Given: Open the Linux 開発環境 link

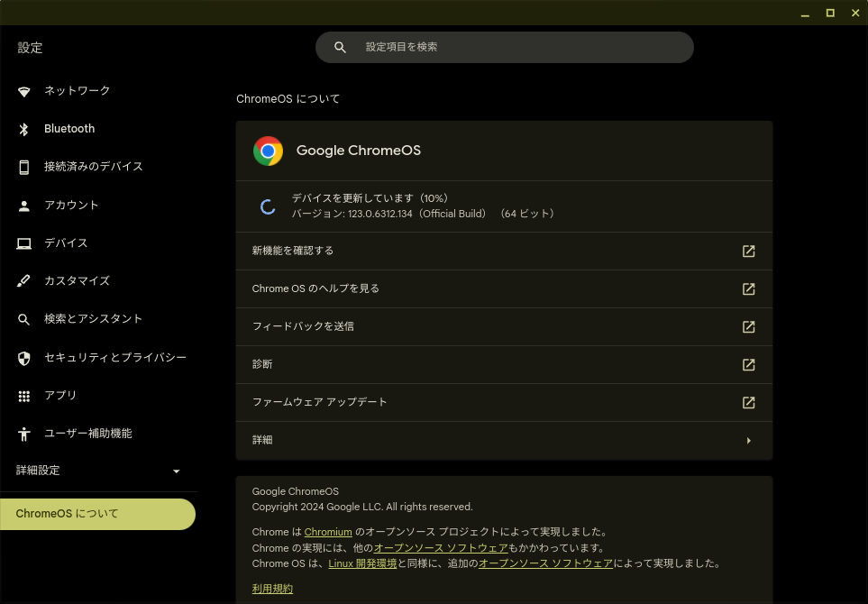Looking at the screenshot, I should [362, 563].
